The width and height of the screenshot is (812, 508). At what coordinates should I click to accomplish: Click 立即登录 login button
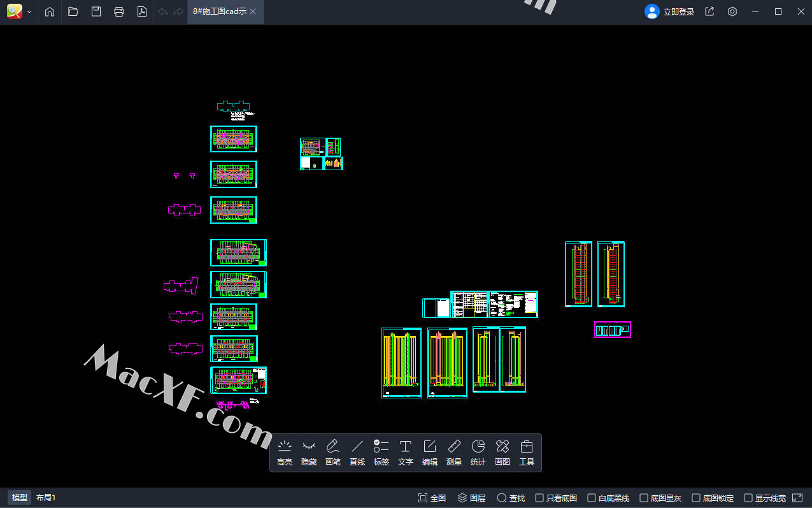pyautogui.click(x=670, y=12)
